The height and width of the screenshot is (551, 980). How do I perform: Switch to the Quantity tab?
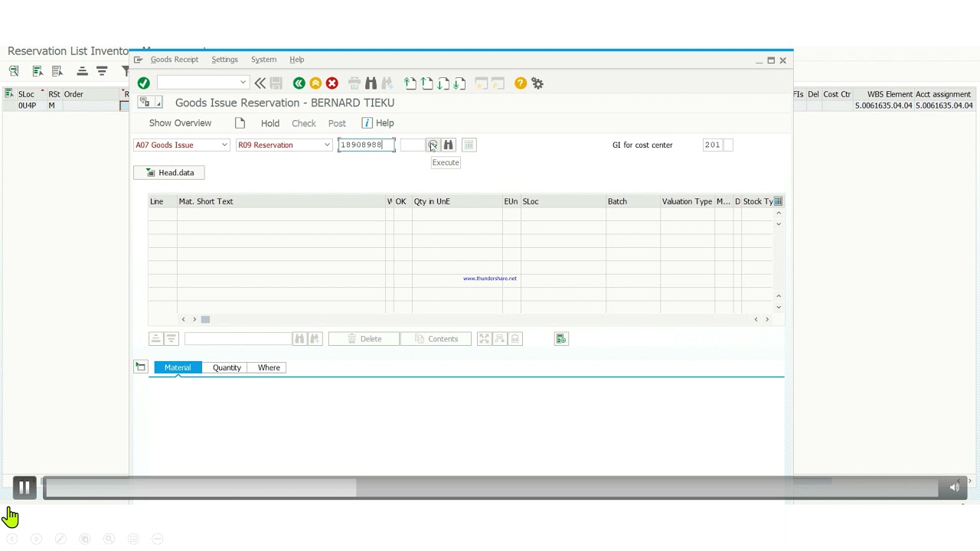click(227, 368)
